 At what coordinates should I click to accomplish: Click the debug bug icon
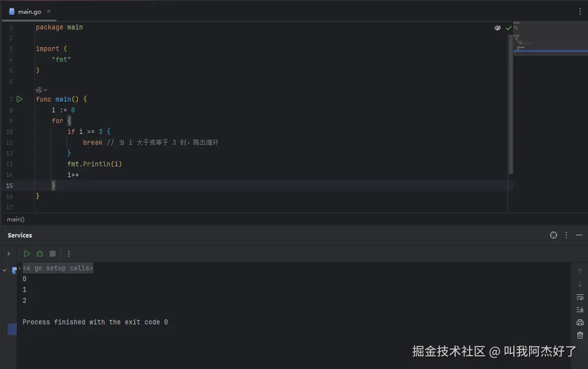(x=40, y=254)
